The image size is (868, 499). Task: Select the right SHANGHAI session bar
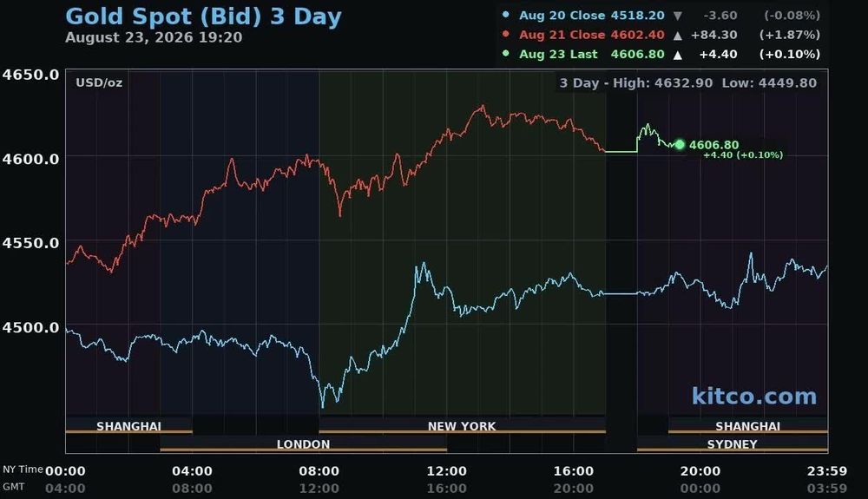(748, 426)
